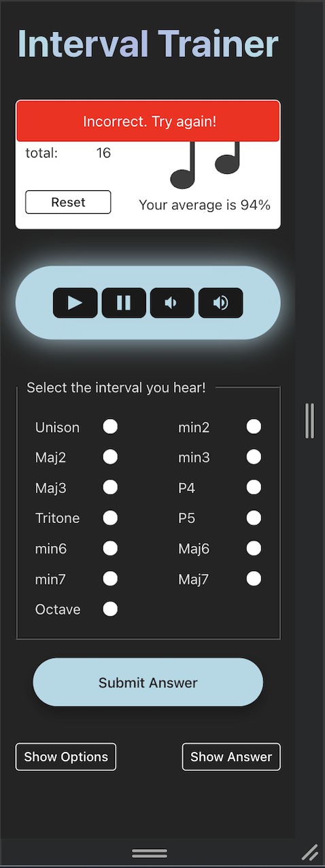Select the P5 radio button
325x868 pixels.
[254, 518]
